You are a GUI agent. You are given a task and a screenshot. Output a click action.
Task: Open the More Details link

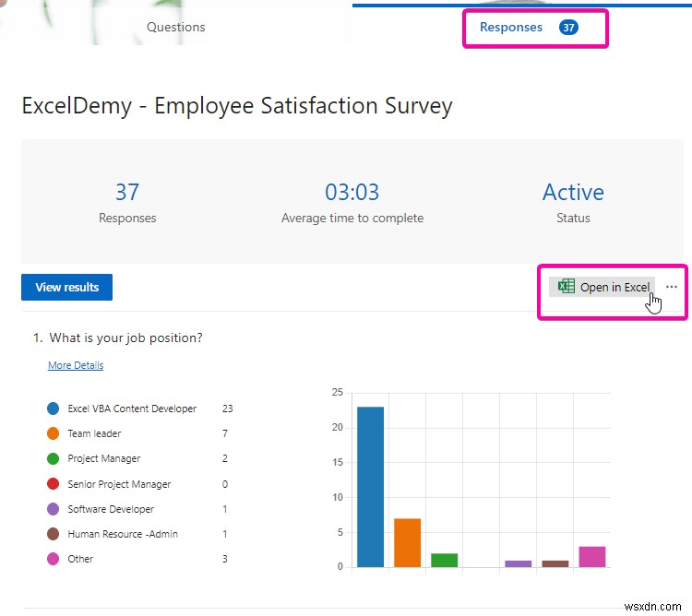pyautogui.click(x=76, y=366)
